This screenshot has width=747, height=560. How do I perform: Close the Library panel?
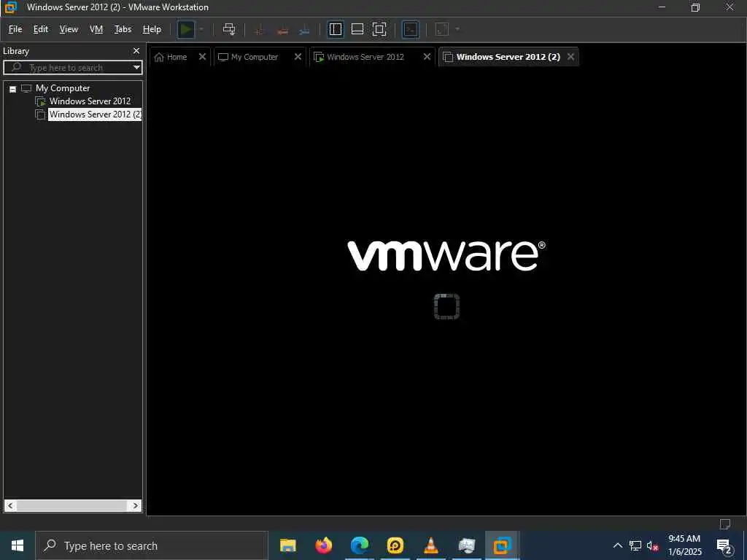[136, 51]
